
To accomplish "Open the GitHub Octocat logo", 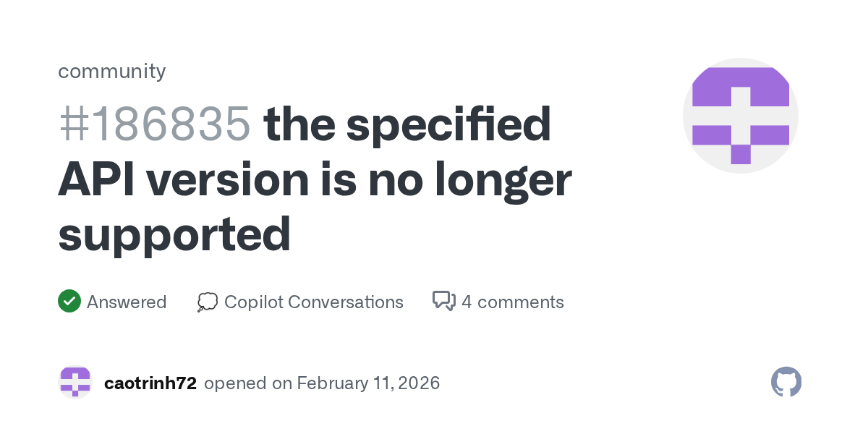I will (x=786, y=382).
